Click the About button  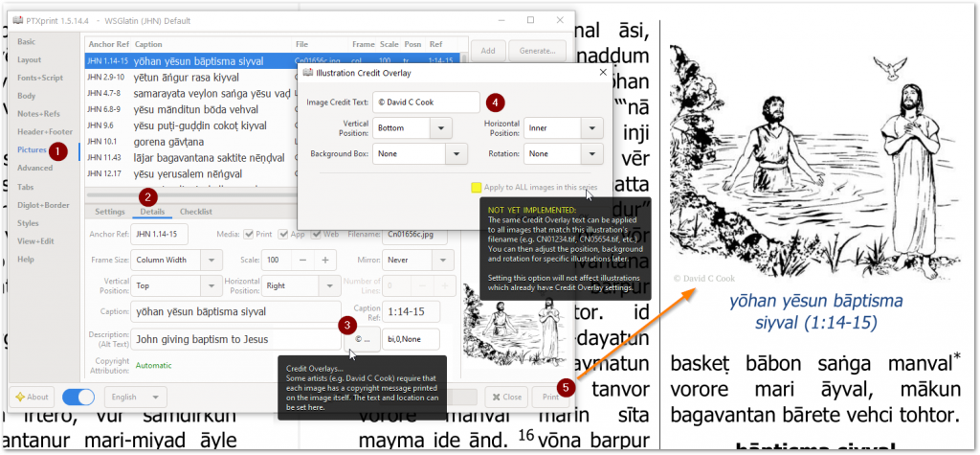tap(32, 397)
